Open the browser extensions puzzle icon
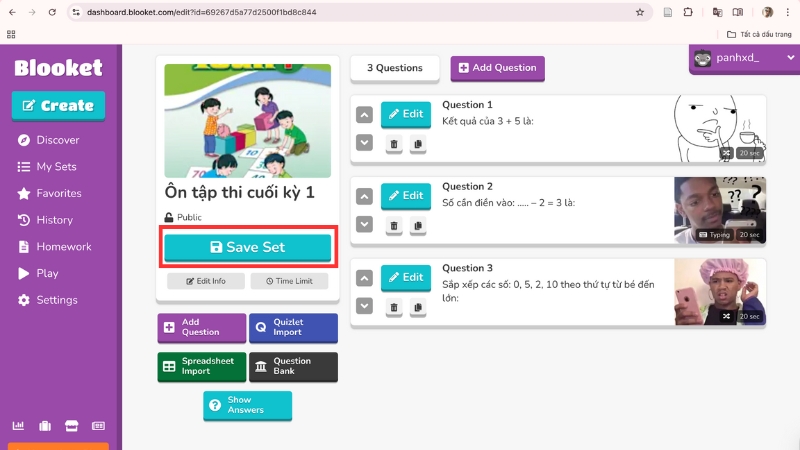Viewport: 800px width, 450px height. point(688,12)
